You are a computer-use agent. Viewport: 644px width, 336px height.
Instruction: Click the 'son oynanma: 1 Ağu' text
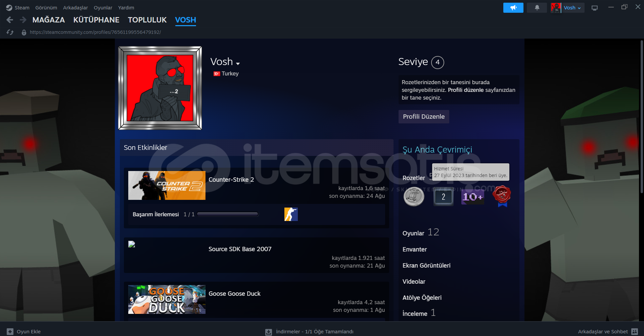click(x=359, y=310)
